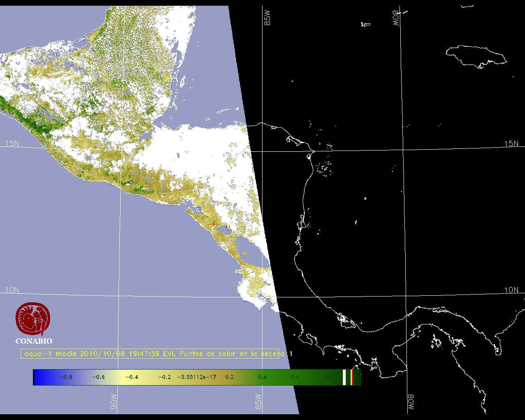
Task: Click the -5.55112e-17 label on the color bar
Action: pos(196,377)
